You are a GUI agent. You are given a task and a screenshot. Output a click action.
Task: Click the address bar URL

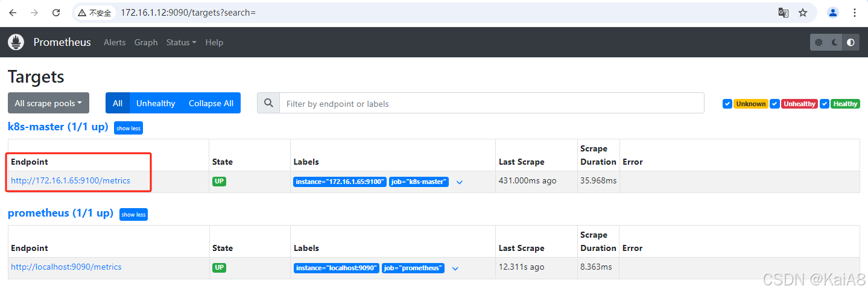188,13
